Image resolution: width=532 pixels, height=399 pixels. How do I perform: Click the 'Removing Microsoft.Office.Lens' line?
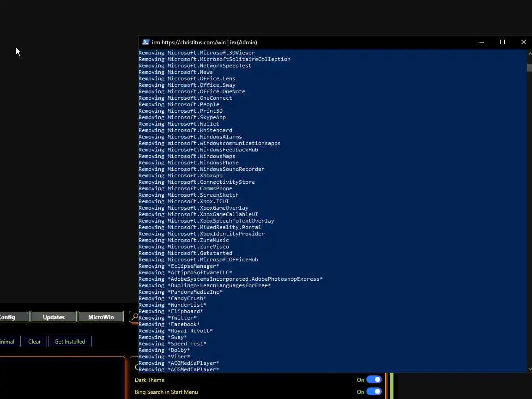click(x=187, y=79)
